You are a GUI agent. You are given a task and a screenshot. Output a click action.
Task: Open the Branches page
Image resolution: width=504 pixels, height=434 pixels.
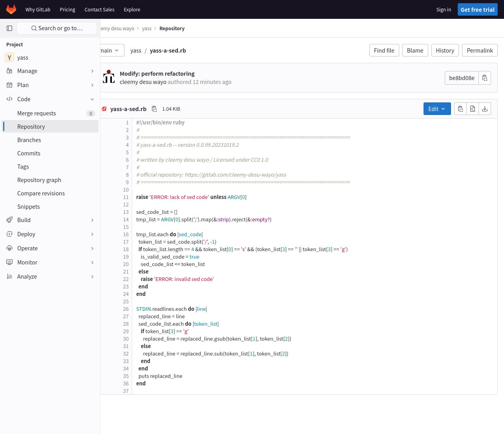pyautogui.click(x=50, y=140)
